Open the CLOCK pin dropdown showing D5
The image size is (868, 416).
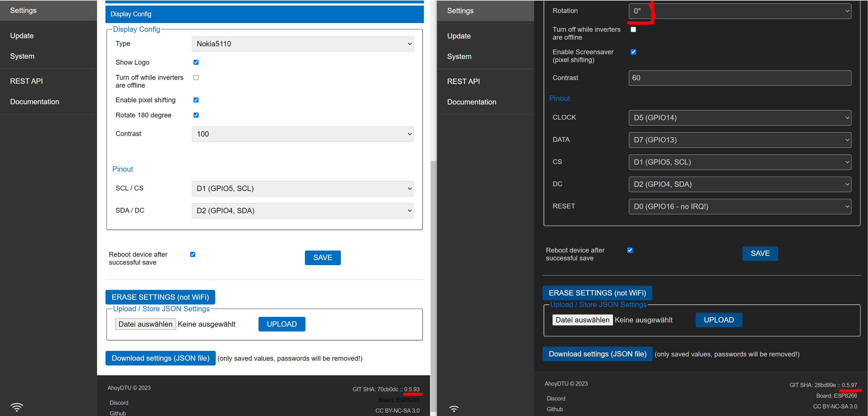[x=740, y=118]
